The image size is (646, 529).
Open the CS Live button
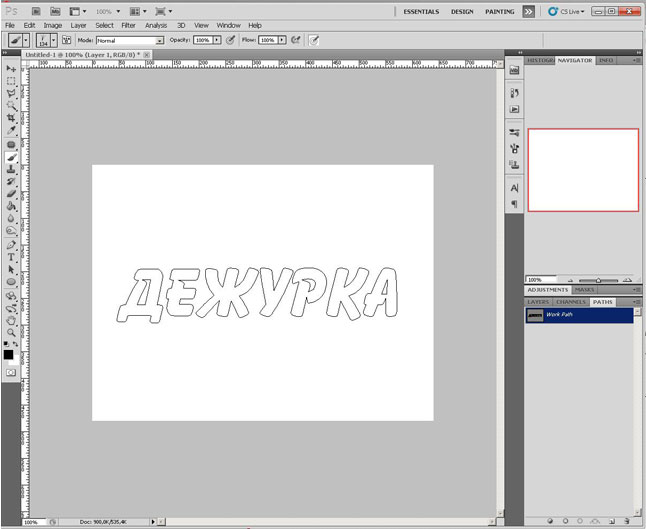[x=566, y=10]
